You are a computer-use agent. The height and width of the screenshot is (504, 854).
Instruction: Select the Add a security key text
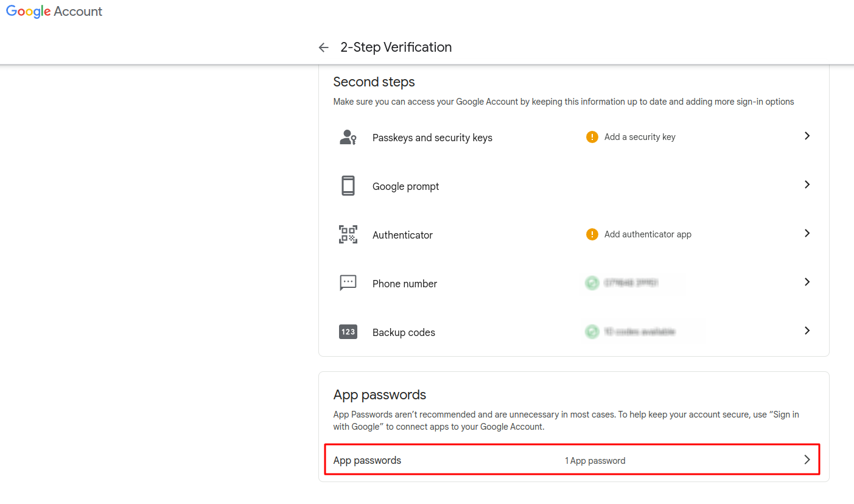(640, 137)
